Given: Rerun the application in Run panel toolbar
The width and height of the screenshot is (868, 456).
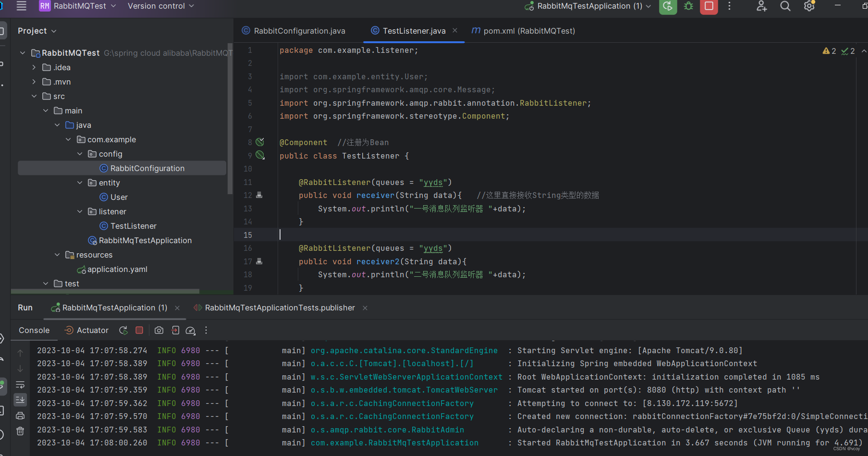Looking at the screenshot, I should [x=123, y=330].
